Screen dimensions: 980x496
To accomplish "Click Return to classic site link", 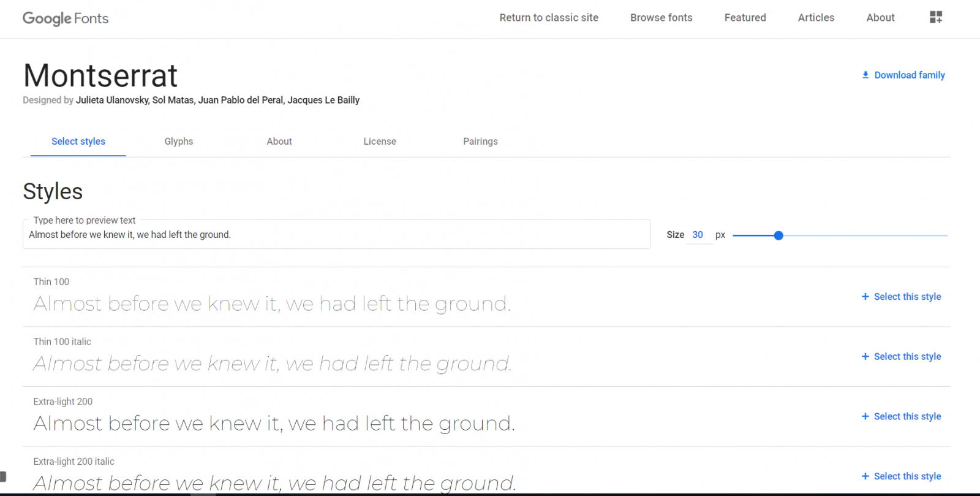I will [x=548, y=18].
